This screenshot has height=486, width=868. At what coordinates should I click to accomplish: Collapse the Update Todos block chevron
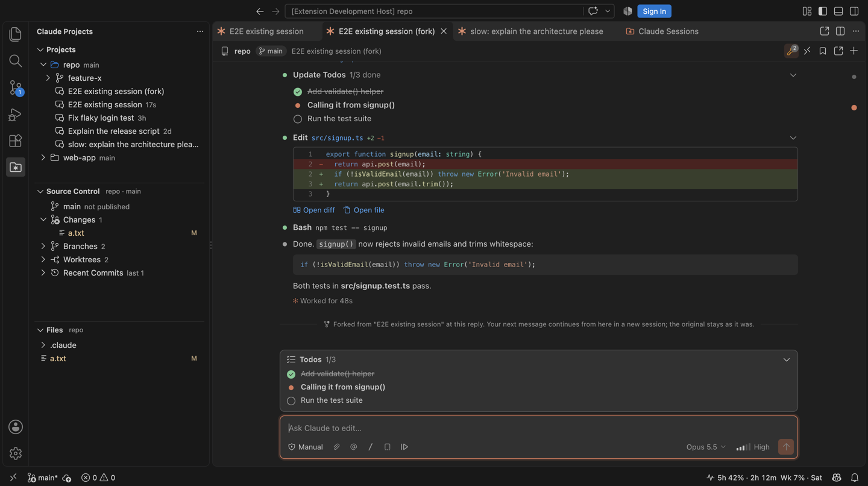click(793, 75)
